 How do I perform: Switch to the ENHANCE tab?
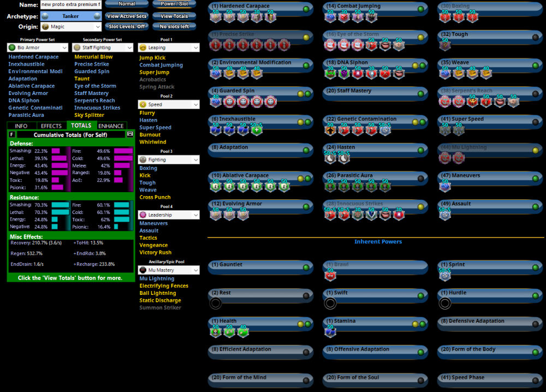[x=111, y=126]
